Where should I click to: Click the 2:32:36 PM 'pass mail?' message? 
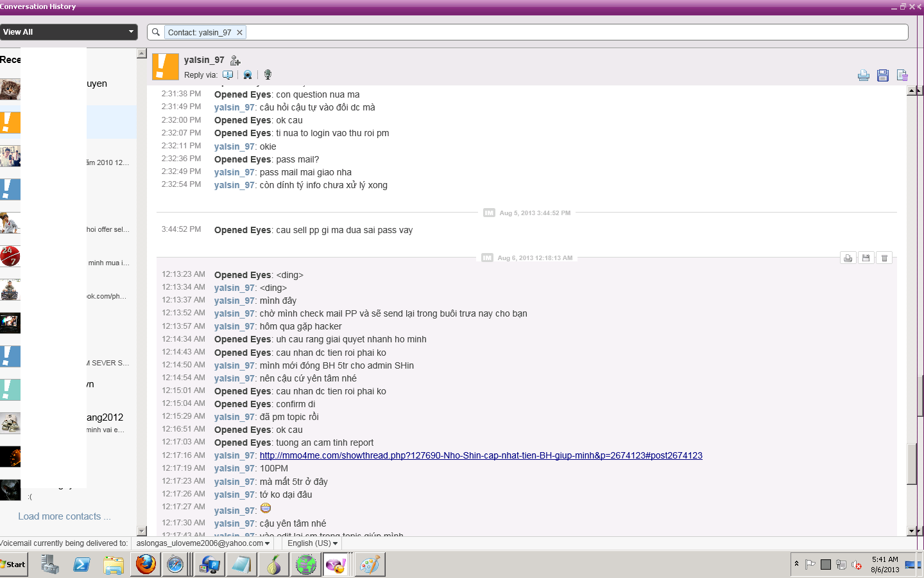pos(298,159)
